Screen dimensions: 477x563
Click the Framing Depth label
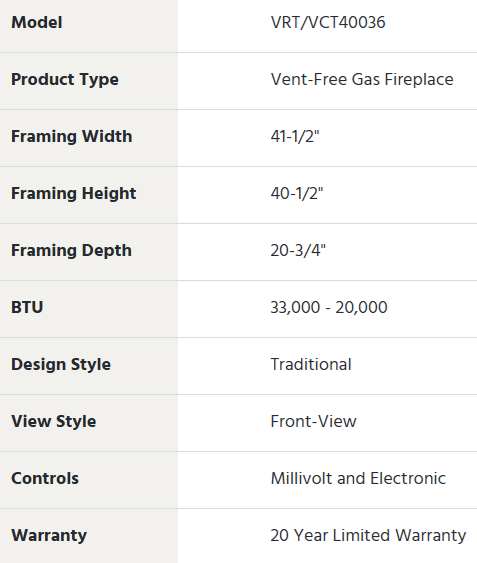(71, 251)
